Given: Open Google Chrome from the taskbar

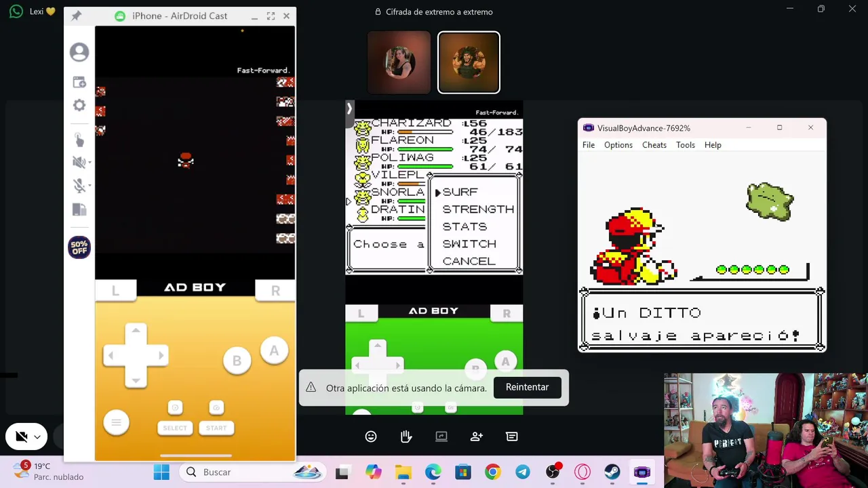Looking at the screenshot, I should (493, 472).
